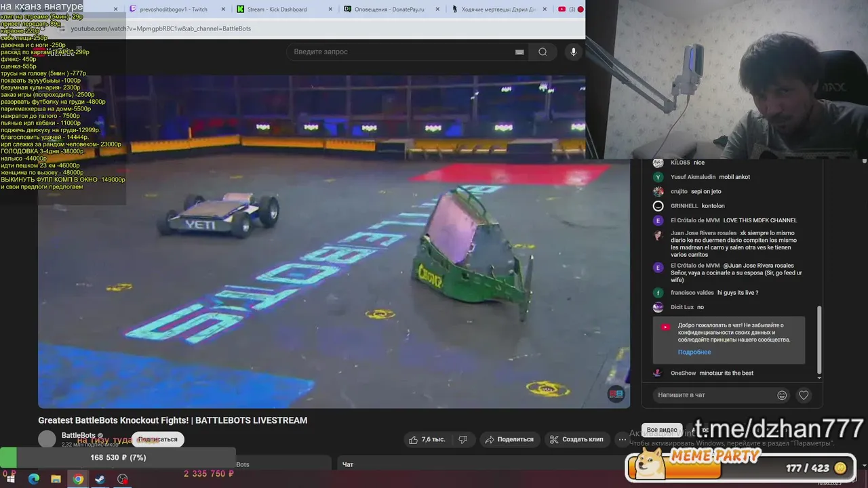Click the browser address bar URL
Screen dimensions: 868x488
(161, 28)
